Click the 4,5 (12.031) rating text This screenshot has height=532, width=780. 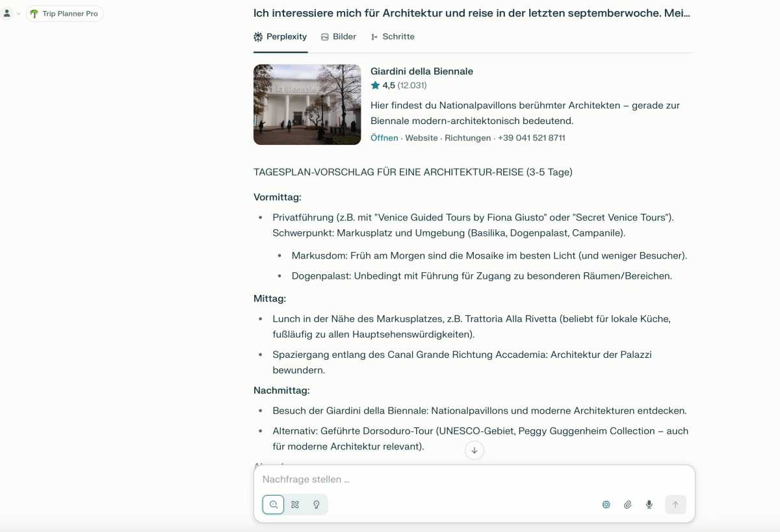(x=404, y=85)
